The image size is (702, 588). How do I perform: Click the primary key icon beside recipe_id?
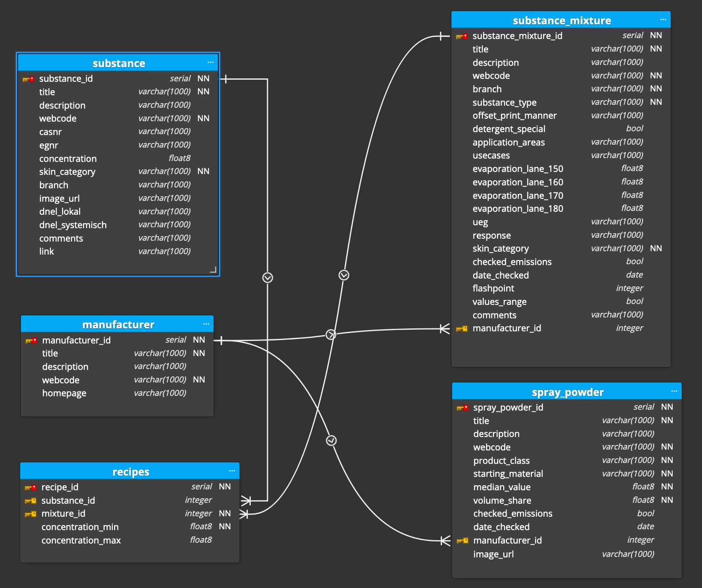click(x=30, y=487)
